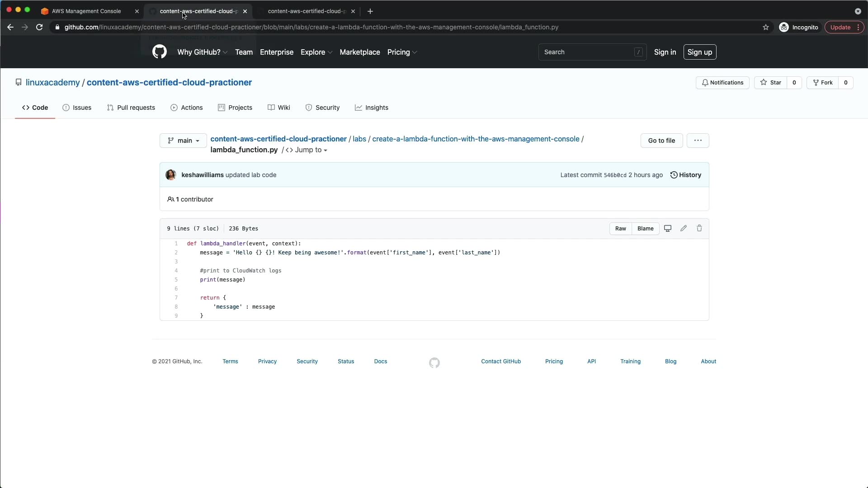
Task: Switch to AWS Management Console browser tab
Action: click(x=86, y=11)
